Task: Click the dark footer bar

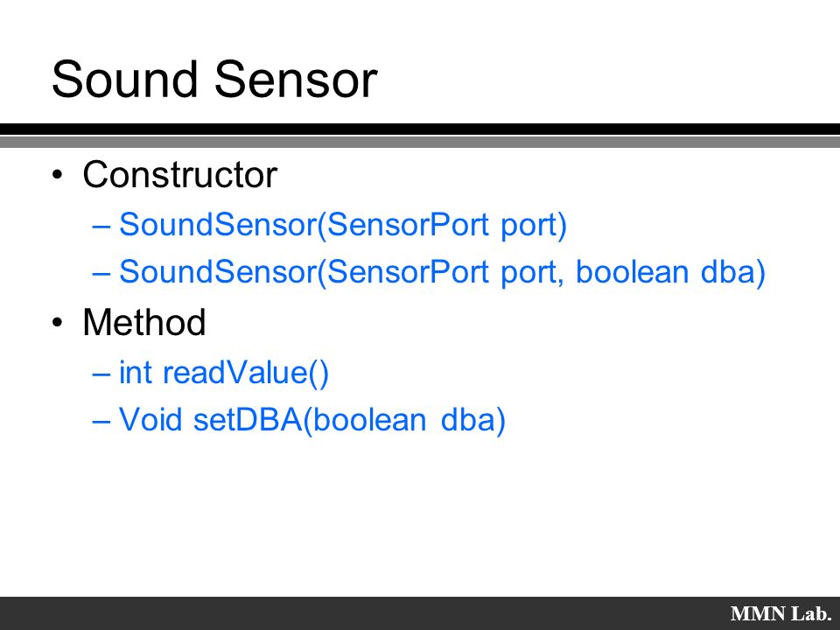Action: point(420,613)
